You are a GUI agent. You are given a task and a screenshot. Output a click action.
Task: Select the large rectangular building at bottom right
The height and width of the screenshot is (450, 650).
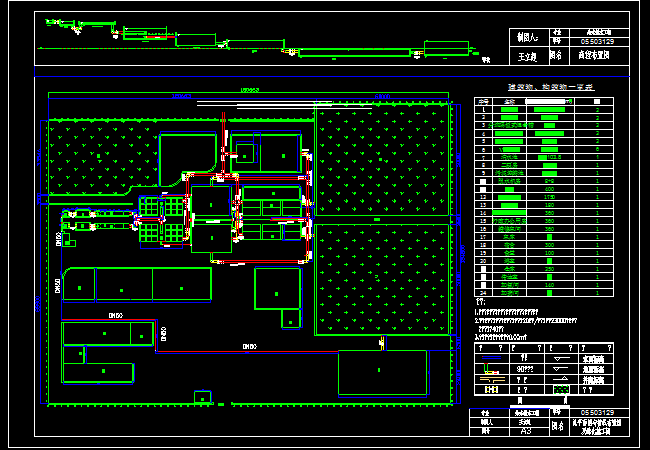[382, 372]
